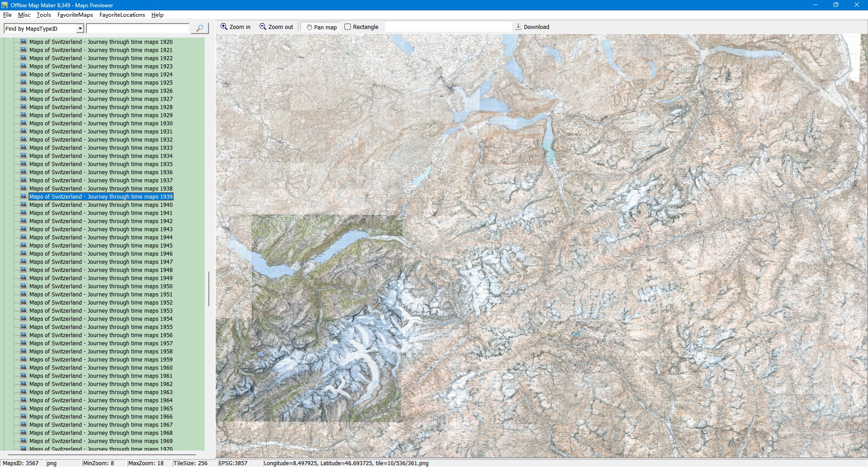Click the magnifier search button
Image resolution: width=868 pixels, height=467 pixels.
point(199,29)
